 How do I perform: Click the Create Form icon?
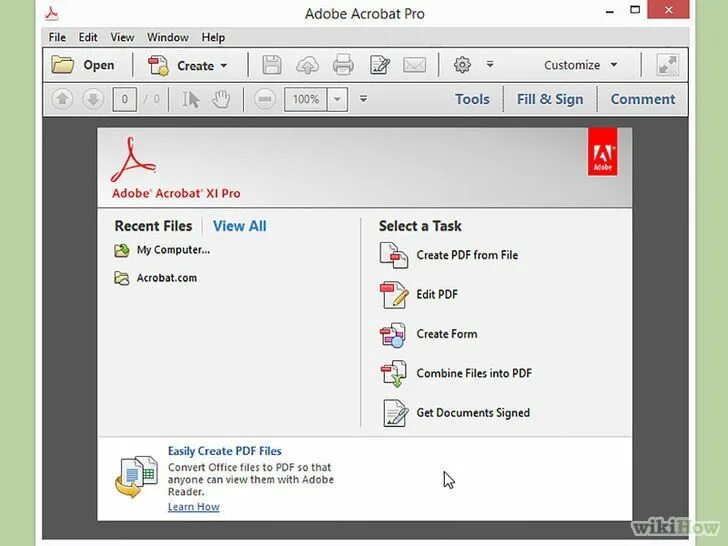[393, 334]
